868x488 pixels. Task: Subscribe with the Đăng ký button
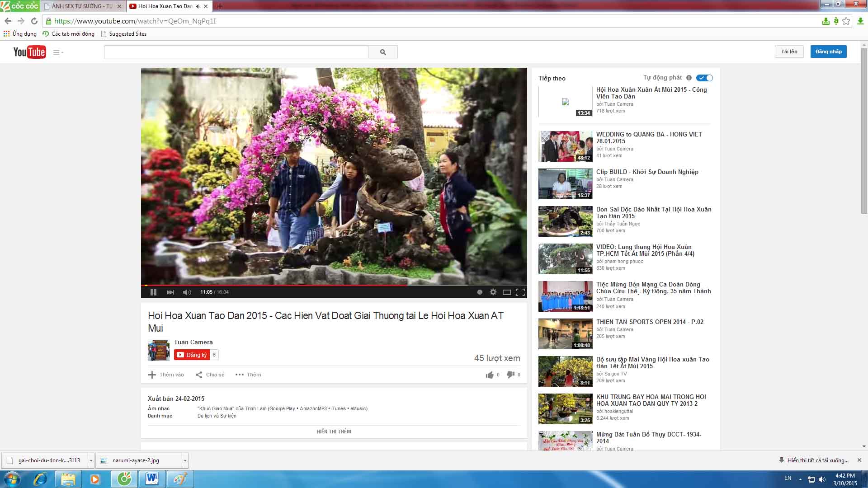coord(192,355)
